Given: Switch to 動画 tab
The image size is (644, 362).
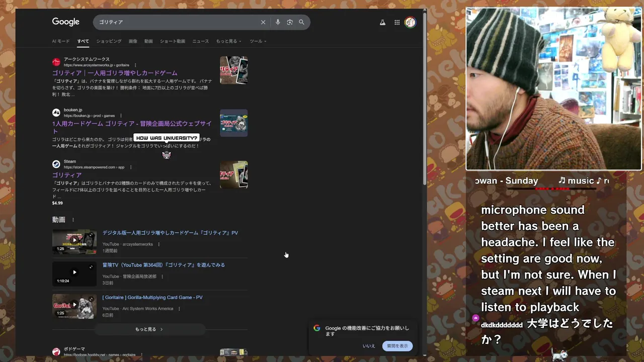Looking at the screenshot, I should tap(148, 41).
